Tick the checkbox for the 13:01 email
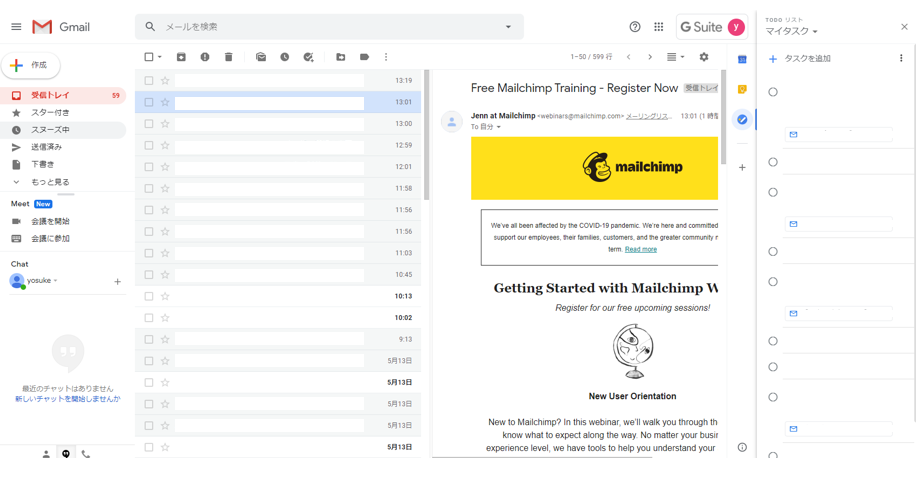The image size is (916, 477). [149, 102]
